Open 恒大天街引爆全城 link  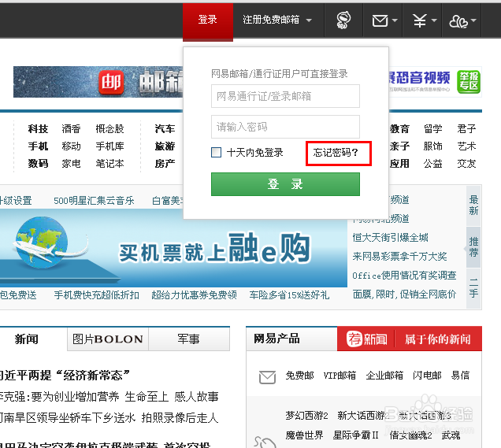point(390,237)
